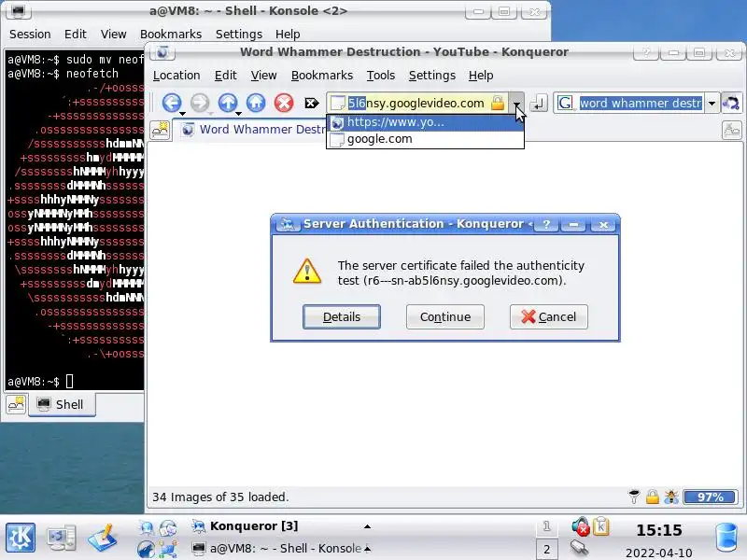Image resolution: width=747 pixels, height=560 pixels.
Task: Click the Up directory arrow button
Action: tap(227, 103)
